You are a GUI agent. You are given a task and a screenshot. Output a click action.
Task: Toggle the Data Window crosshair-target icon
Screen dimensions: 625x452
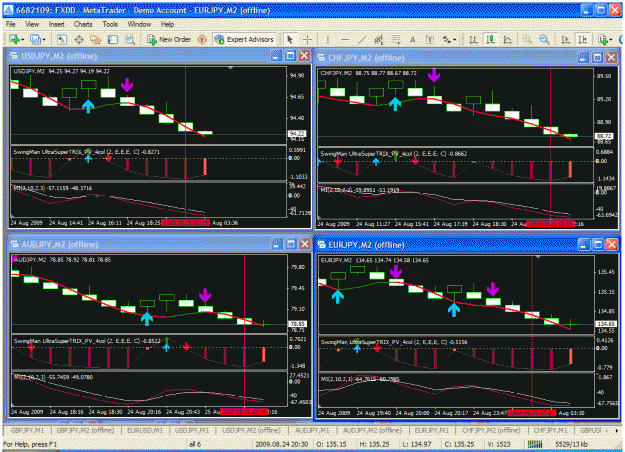[79, 39]
